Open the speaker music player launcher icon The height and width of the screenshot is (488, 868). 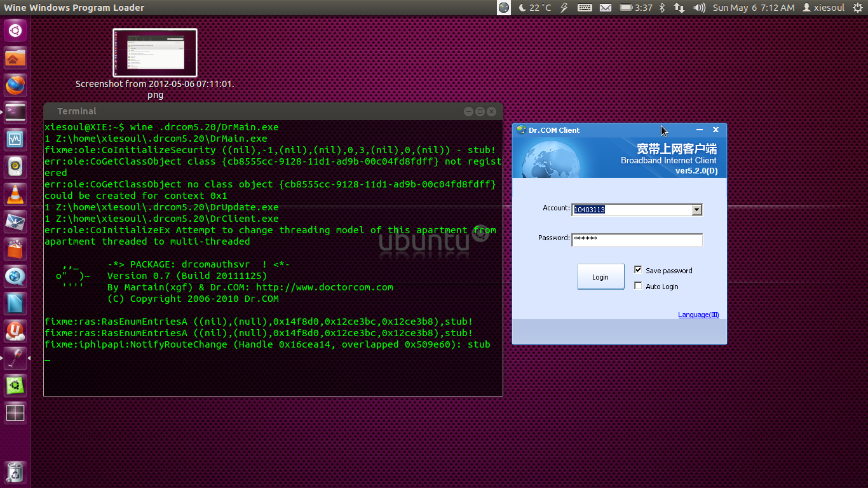[x=15, y=166]
